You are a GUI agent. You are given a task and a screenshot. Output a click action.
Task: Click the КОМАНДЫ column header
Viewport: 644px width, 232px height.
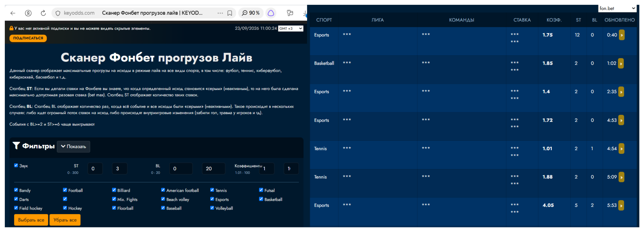click(462, 20)
